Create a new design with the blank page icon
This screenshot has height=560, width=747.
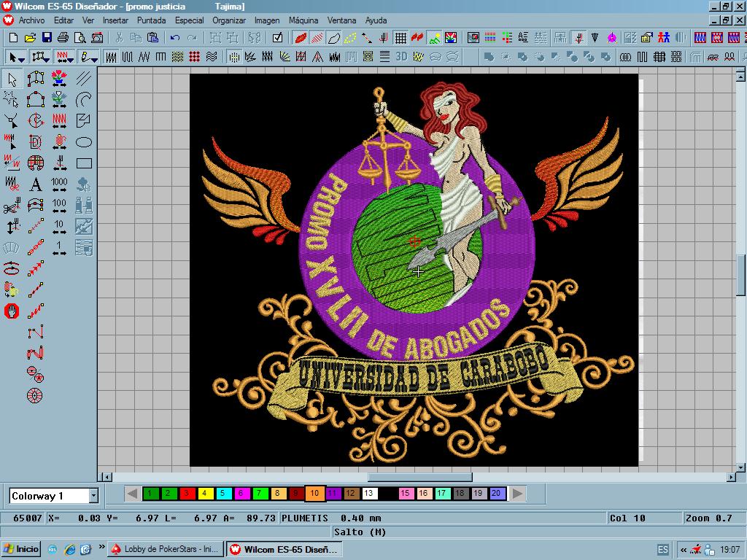click(13, 38)
